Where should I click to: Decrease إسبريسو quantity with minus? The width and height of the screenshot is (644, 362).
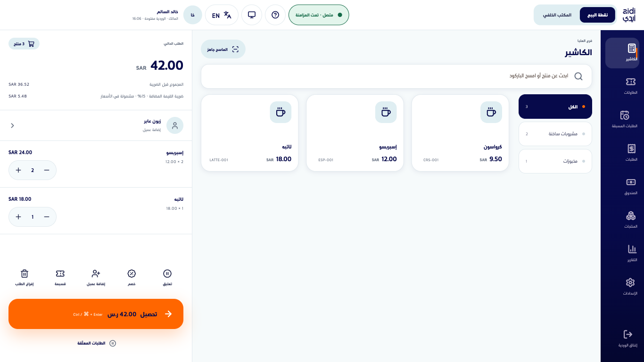coord(47,170)
